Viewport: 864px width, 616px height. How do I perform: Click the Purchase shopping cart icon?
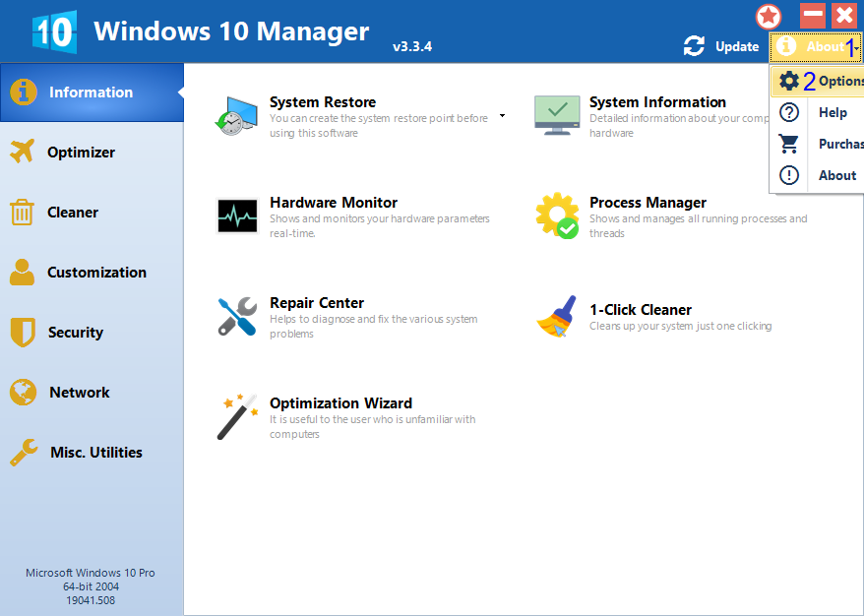789,144
